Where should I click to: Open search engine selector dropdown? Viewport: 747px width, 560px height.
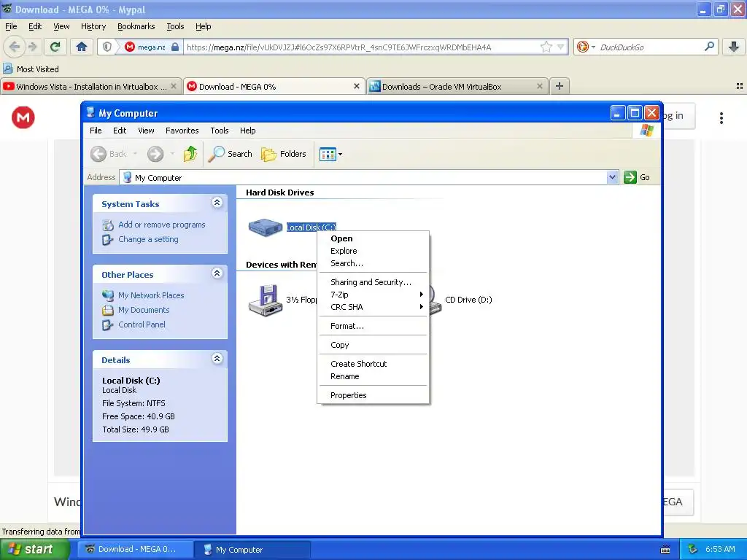[x=593, y=47]
